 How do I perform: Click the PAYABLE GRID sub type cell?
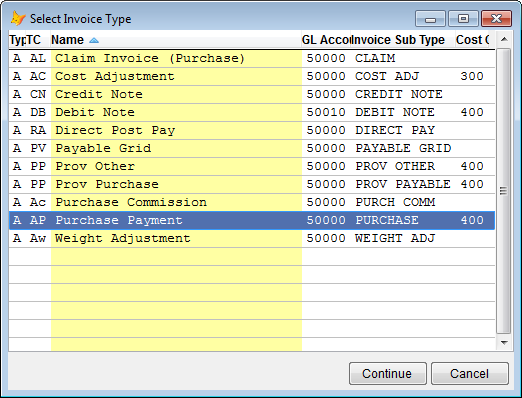click(x=403, y=149)
